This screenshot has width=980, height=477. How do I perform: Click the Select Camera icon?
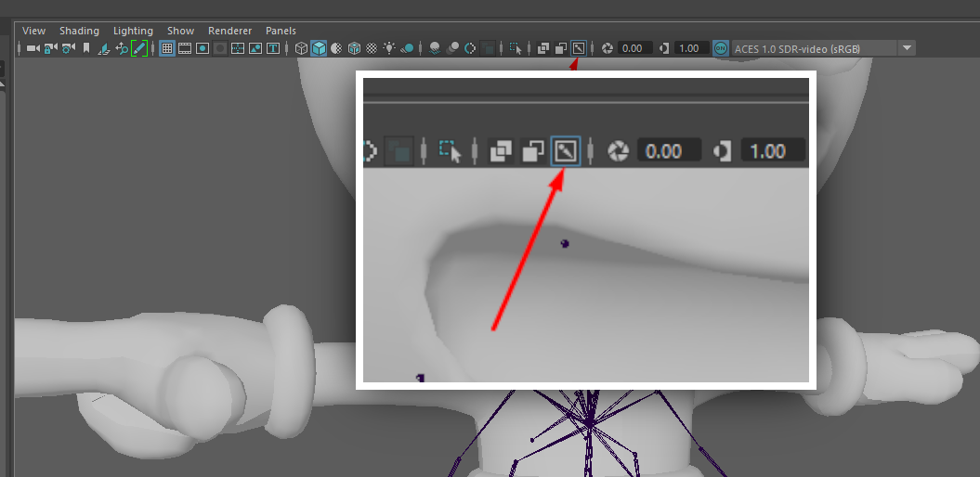[33, 48]
